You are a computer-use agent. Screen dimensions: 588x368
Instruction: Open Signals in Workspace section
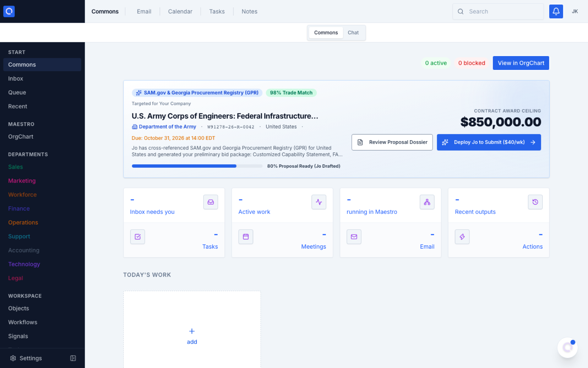[x=42, y=336]
